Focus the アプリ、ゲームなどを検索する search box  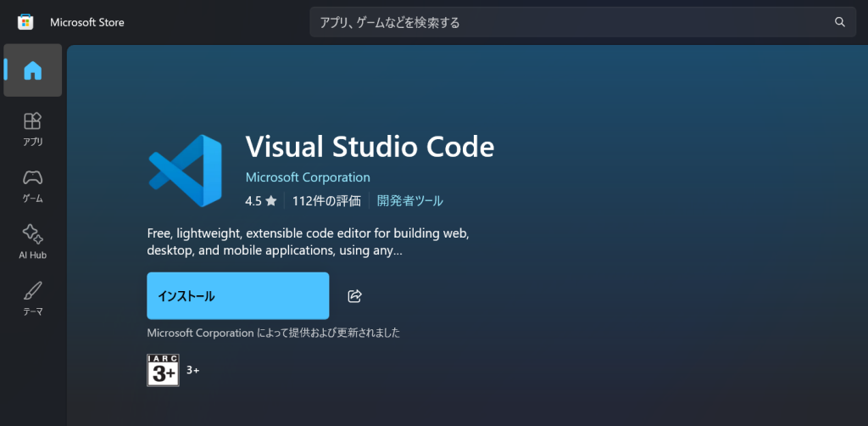coord(568,22)
